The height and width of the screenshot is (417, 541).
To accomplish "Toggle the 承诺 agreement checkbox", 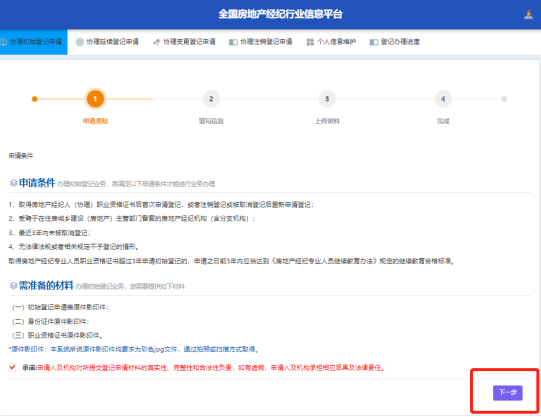I will pos(12,367).
